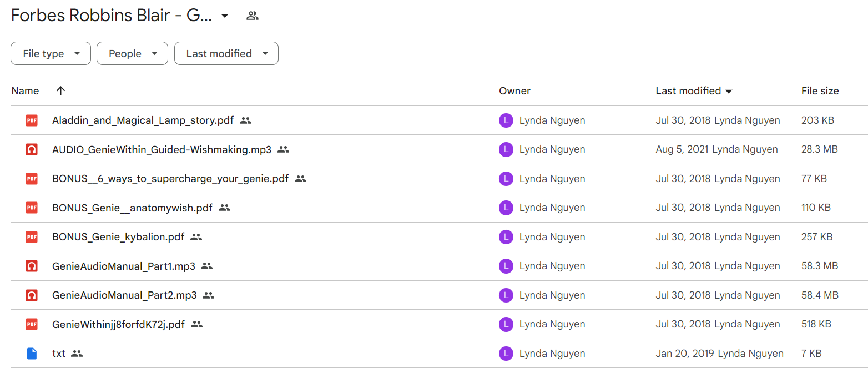
Task: Click PDF icon for Aladdin_and_Magical_Lamp_story.pdf
Action: point(32,120)
